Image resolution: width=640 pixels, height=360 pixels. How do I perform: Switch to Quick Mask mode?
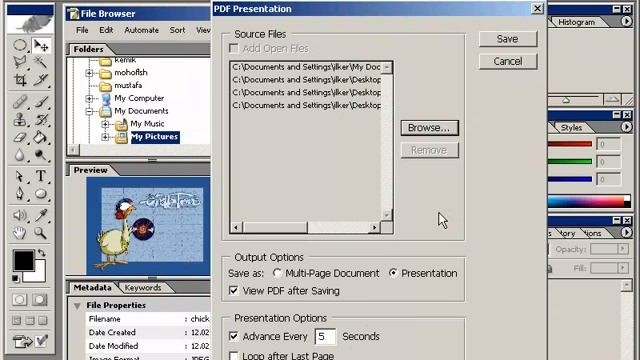tap(40, 300)
